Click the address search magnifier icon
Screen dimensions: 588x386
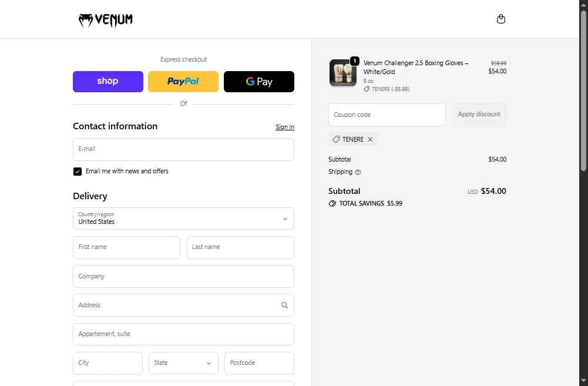[x=285, y=306]
